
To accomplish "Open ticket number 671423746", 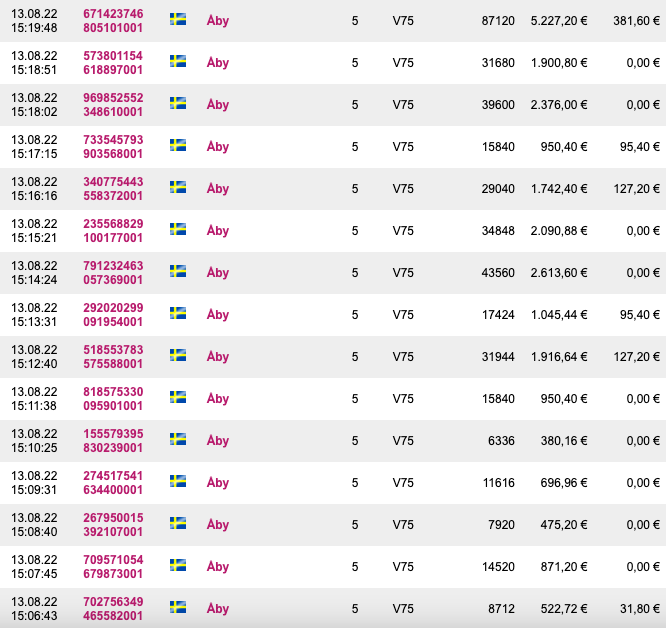I will pyautogui.click(x=113, y=14).
